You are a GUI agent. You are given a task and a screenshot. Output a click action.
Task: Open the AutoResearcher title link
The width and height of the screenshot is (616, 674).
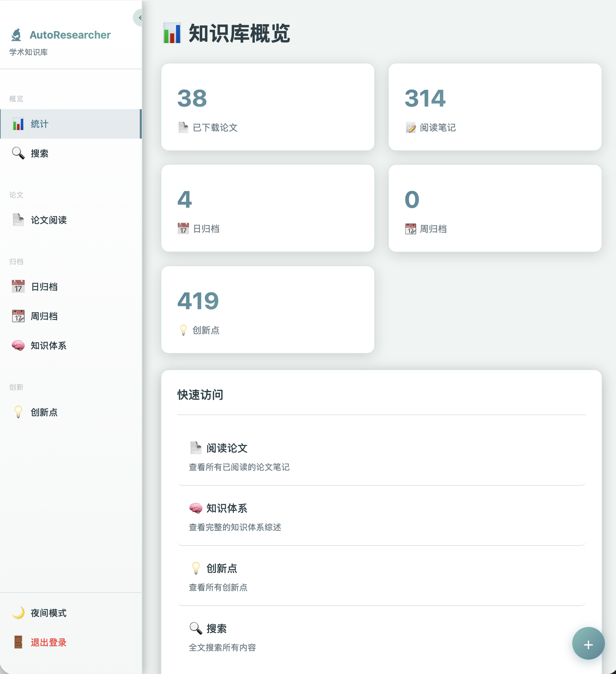[x=70, y=35]
